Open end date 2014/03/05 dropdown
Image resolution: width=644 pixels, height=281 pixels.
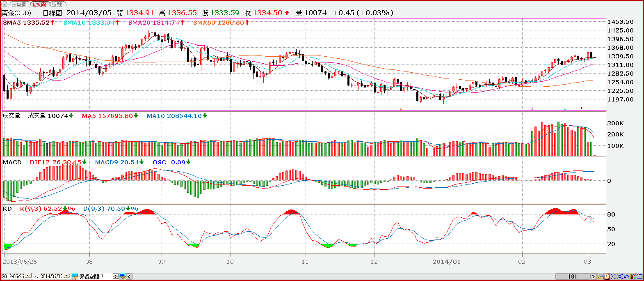pos(66,276)
